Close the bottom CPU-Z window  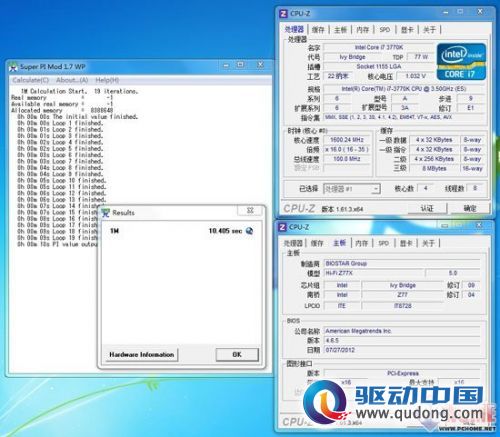478,225
